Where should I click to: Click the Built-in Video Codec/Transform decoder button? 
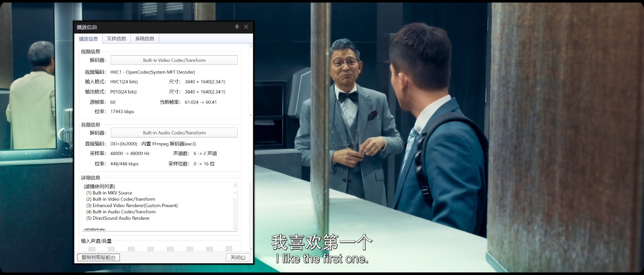click(x=174, y=60)
